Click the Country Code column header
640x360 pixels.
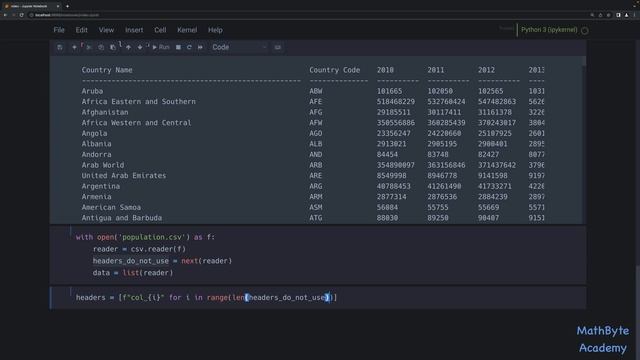[335, 70]
